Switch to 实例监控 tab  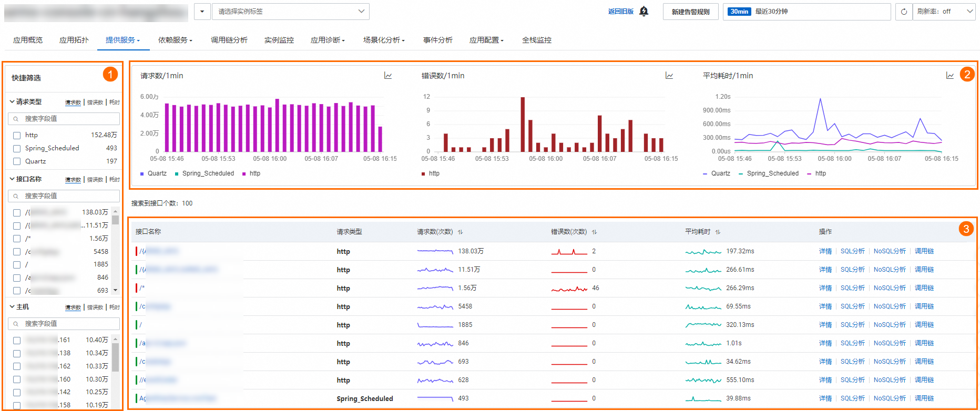(x=279, y=40)
